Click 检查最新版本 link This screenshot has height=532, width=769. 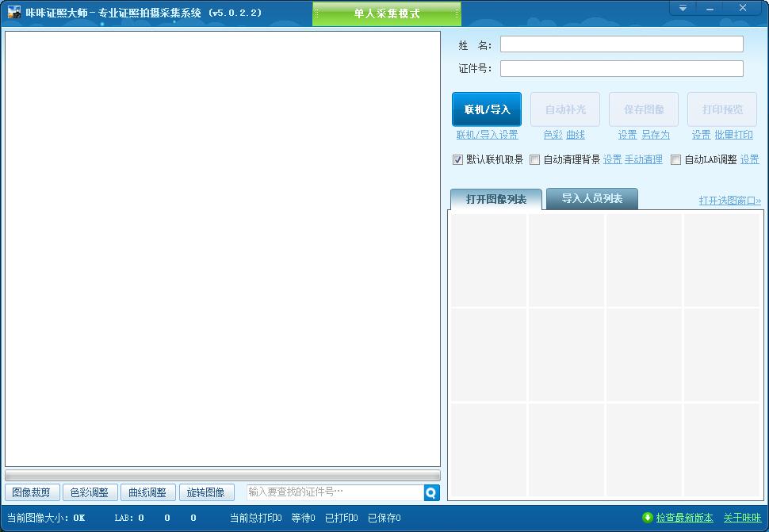685,518
